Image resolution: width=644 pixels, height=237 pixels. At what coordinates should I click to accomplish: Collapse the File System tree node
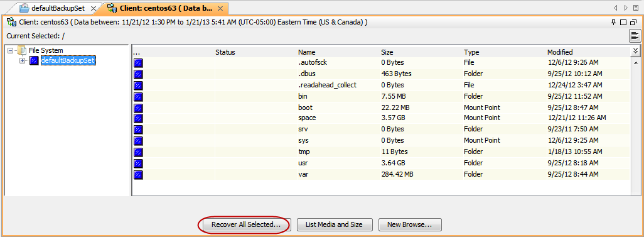(x=10, y=51)
